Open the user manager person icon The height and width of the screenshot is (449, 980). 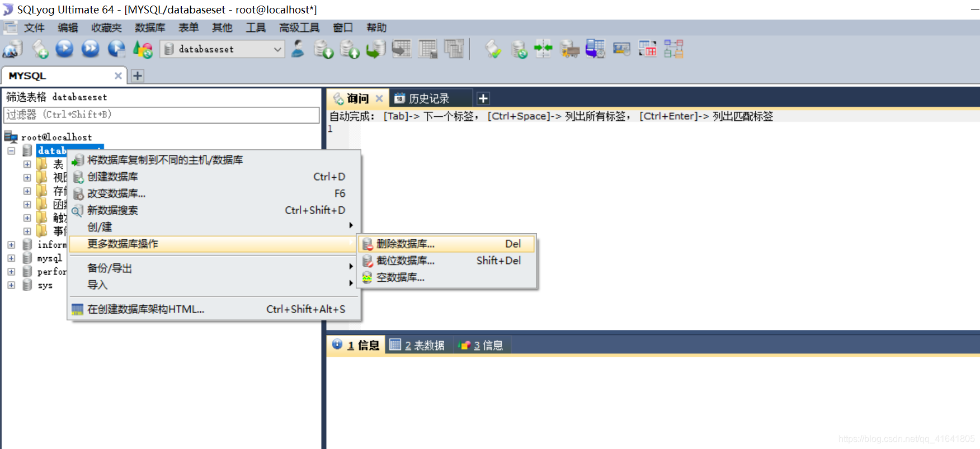pyautogui.click(x=298, y=49)
